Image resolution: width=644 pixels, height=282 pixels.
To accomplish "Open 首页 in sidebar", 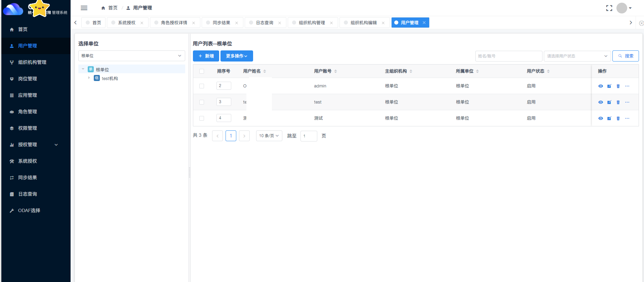I will [x=36, y=29].
